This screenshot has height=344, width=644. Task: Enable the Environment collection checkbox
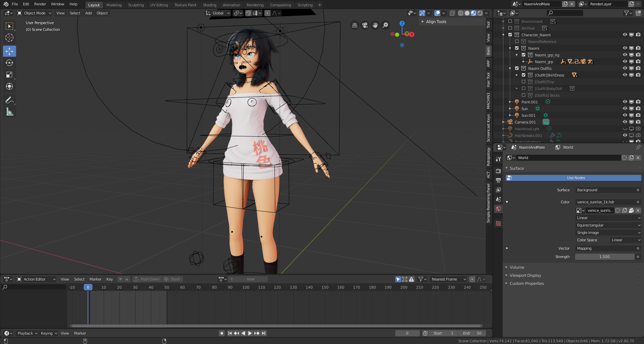coord(510,21)
